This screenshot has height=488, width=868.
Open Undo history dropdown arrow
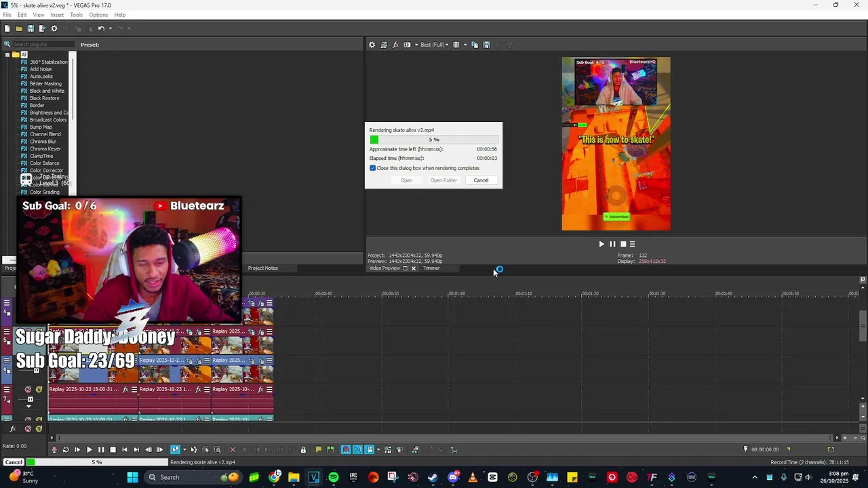click(110, 28)
